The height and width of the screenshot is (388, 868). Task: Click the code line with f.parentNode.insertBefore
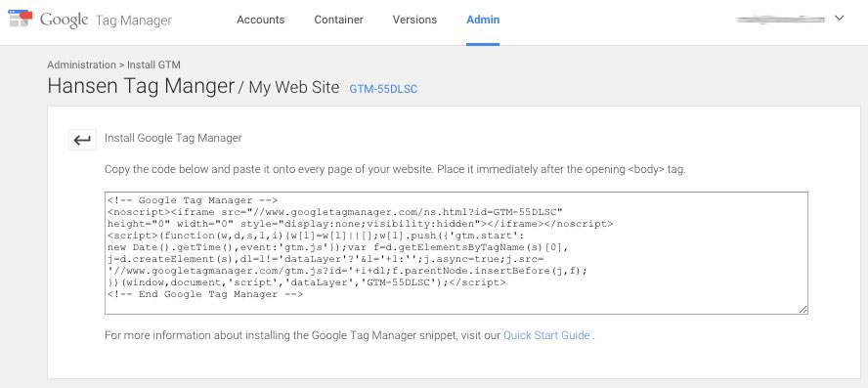(347, 271)
